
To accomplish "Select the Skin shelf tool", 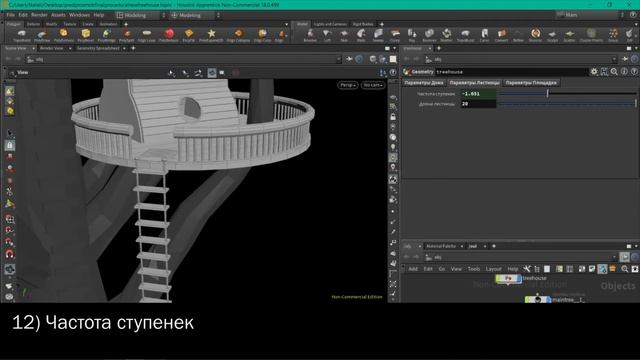I will coord(344,35).
